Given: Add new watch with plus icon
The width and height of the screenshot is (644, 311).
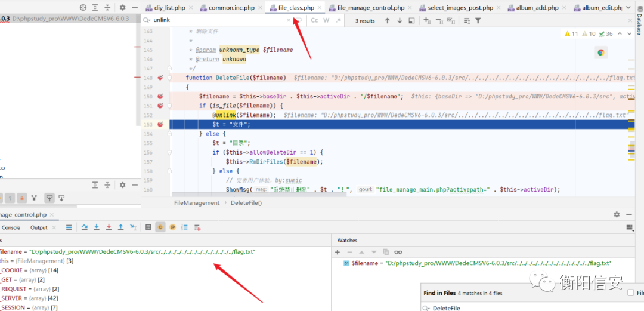Looking at the screenshot, I should [x=338, y=252].
